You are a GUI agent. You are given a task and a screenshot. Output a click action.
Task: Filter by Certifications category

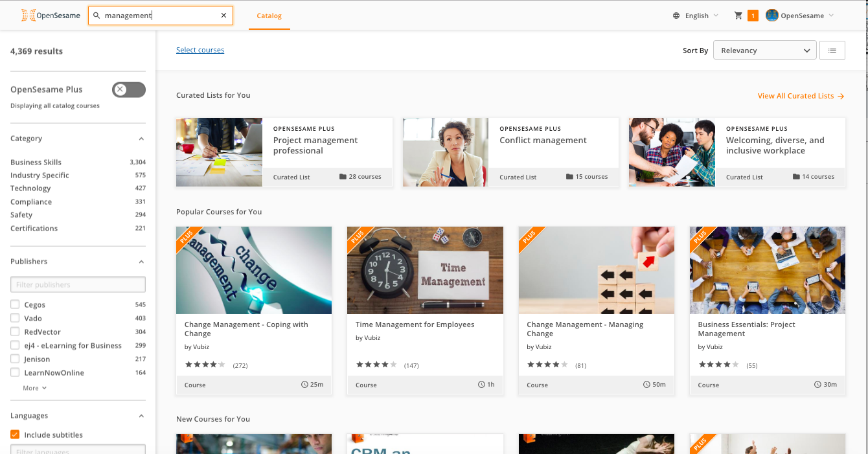tap(34, 228)
